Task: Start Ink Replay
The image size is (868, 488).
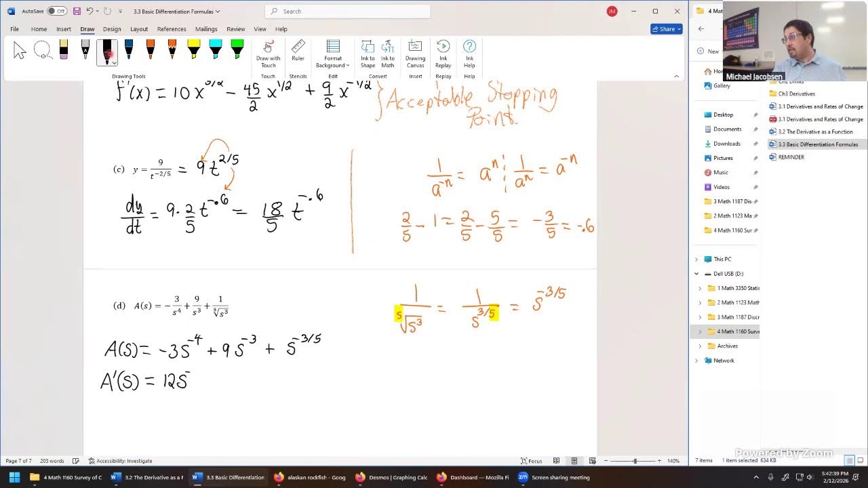Action: (x=443, y=54)
